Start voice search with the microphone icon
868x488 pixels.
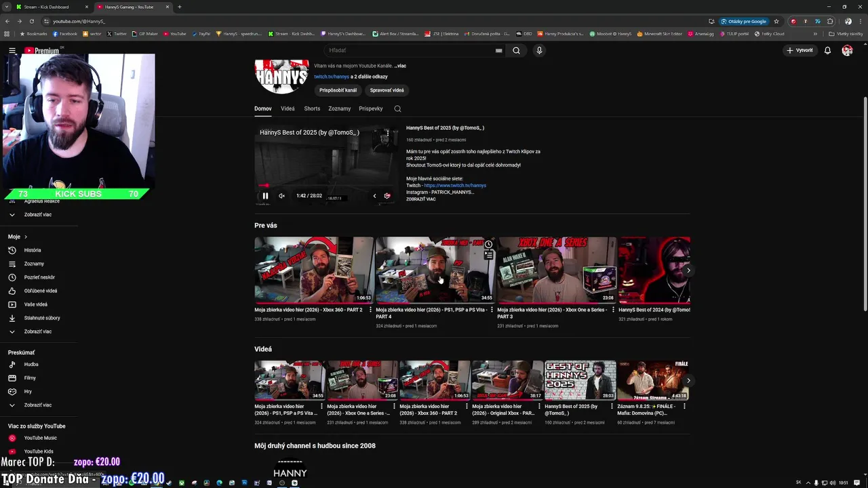(x=539, y=50)
